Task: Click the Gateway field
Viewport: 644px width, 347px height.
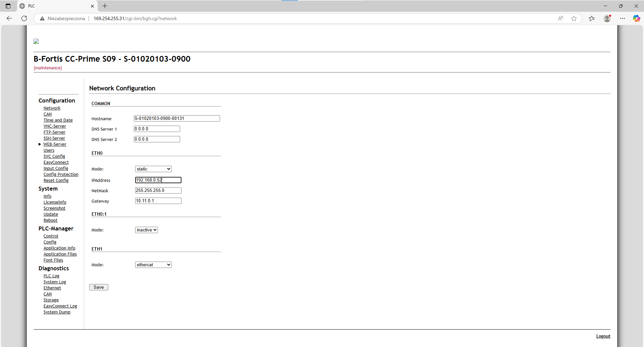Action: click(x=158, y=201)
